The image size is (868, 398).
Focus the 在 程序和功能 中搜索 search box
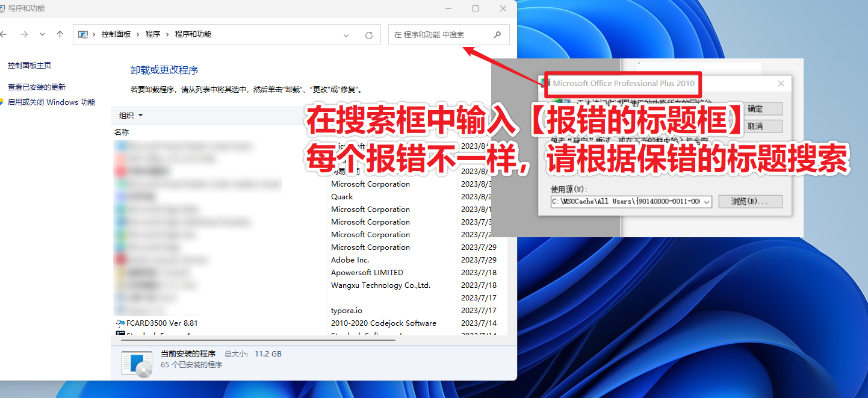449,35
